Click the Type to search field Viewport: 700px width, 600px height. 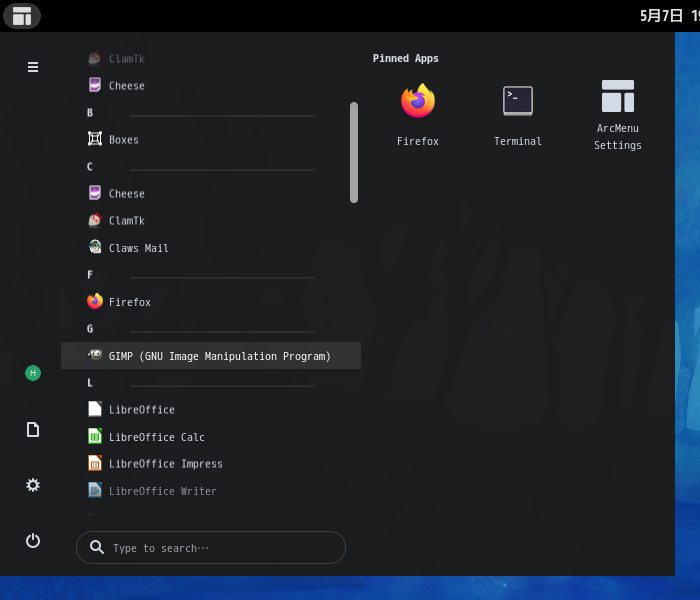211,547
